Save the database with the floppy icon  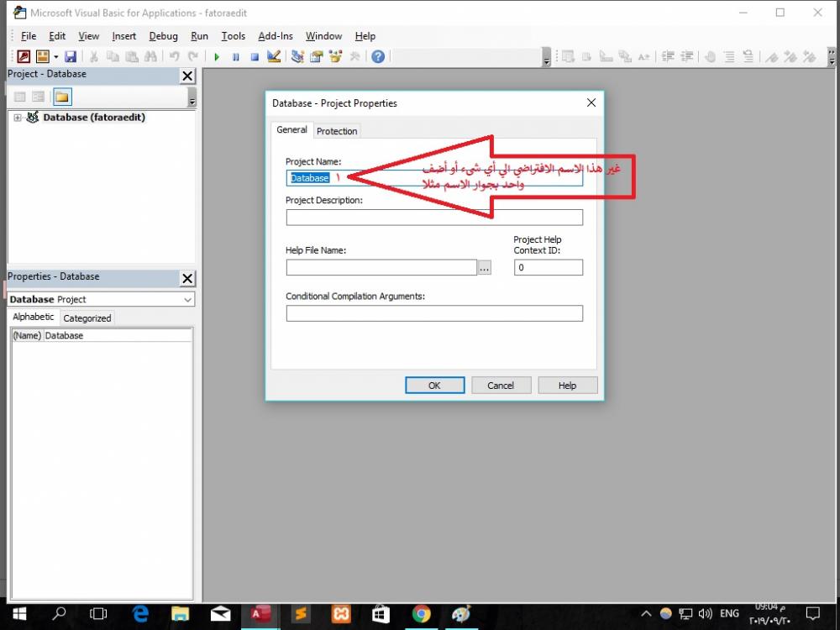71,56
